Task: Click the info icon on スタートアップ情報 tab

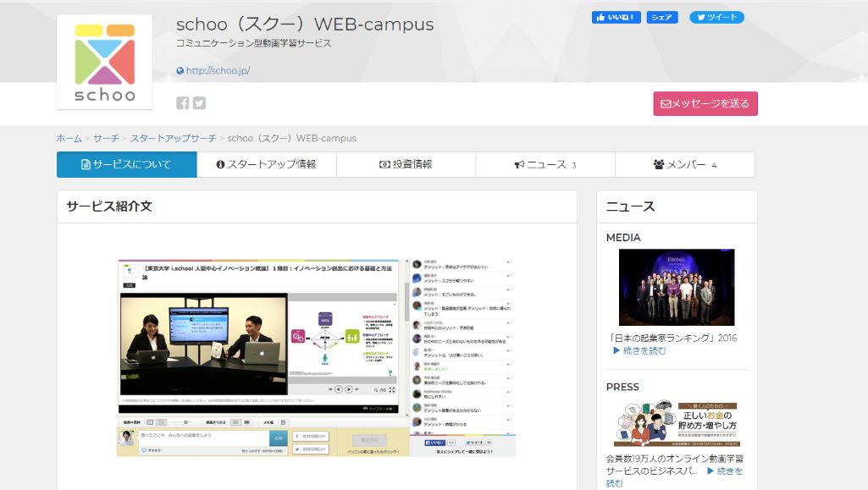Action: [x=220, y=164]
